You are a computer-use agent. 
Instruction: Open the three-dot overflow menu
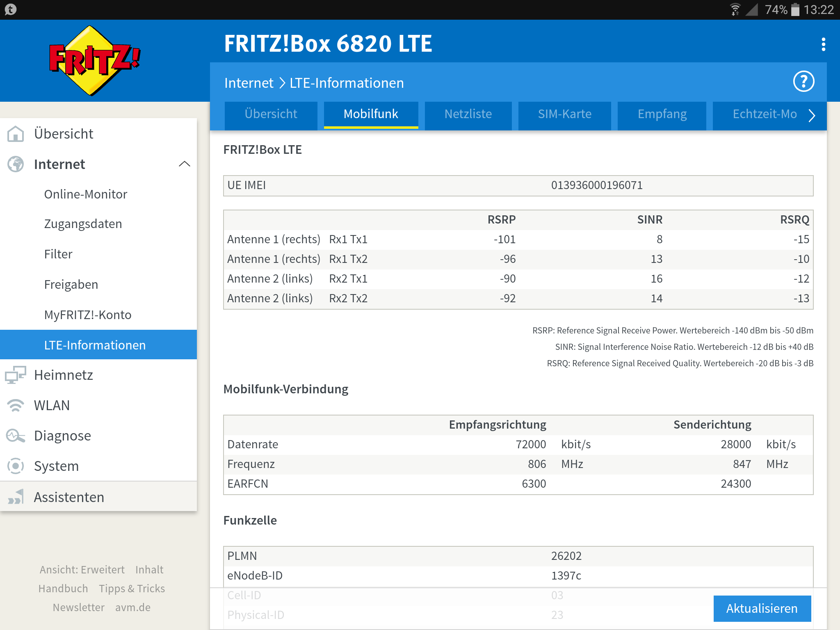point(823,44)
